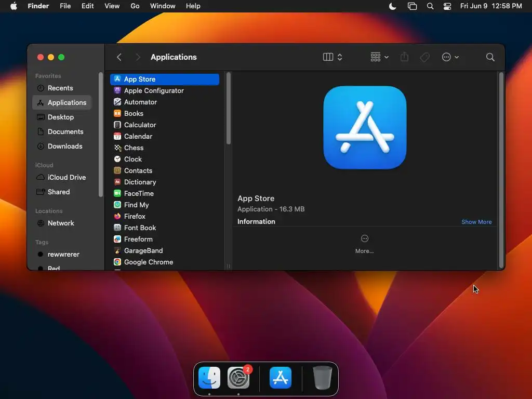Open the Finder menu
Screen dimensions: 532x399
click(x=38, y=6)
